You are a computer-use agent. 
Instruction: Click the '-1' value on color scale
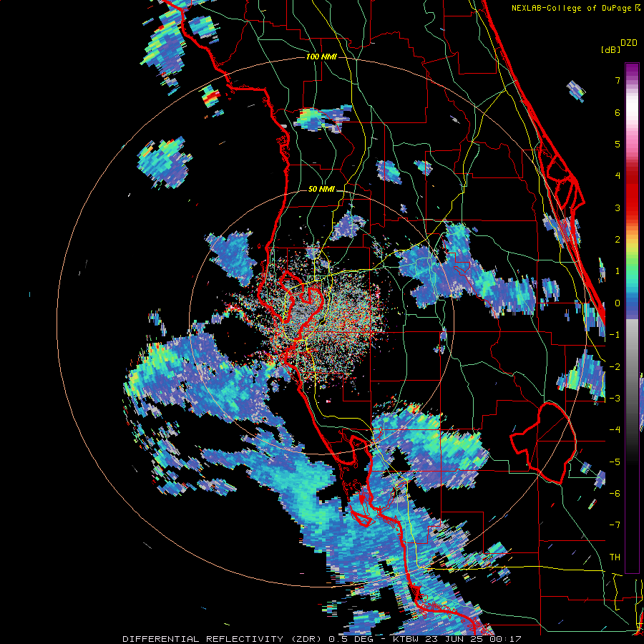tap(615, 334)
